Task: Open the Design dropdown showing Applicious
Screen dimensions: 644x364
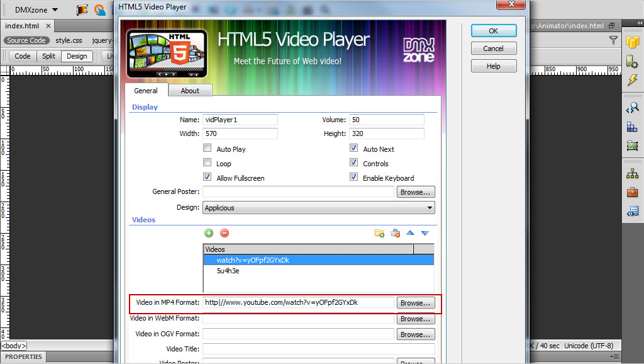Action: [x=319, y=208]
